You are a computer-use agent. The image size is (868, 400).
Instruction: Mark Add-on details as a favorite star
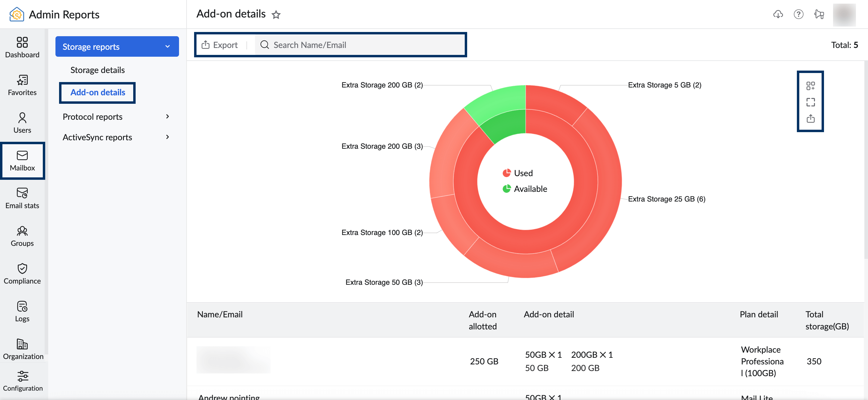click(276, 15)
